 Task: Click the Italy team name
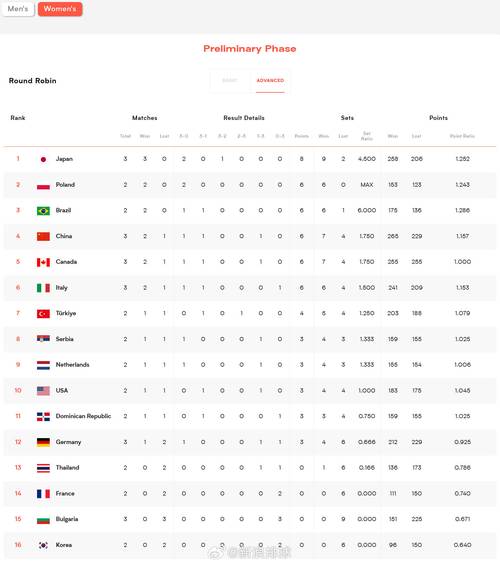click(x=62, y=288)
